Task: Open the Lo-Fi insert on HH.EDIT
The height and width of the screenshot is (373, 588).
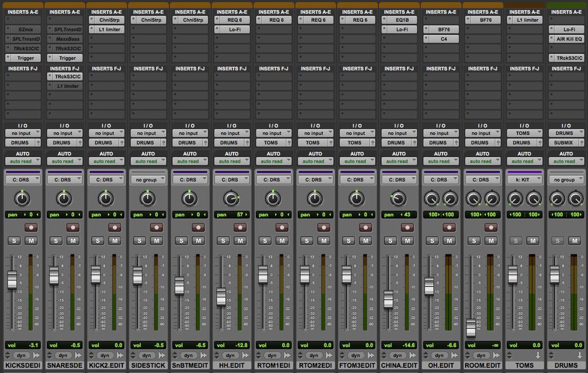Action: [x=232, y=30]
